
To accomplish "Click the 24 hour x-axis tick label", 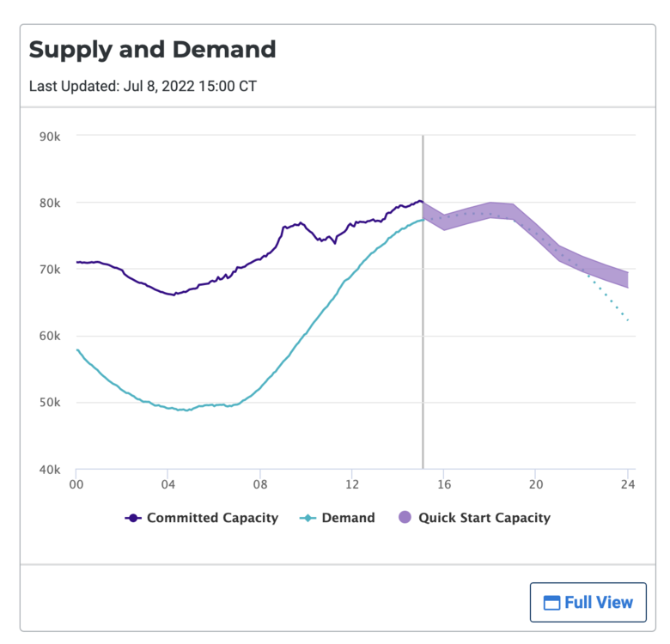I will 628,485.
